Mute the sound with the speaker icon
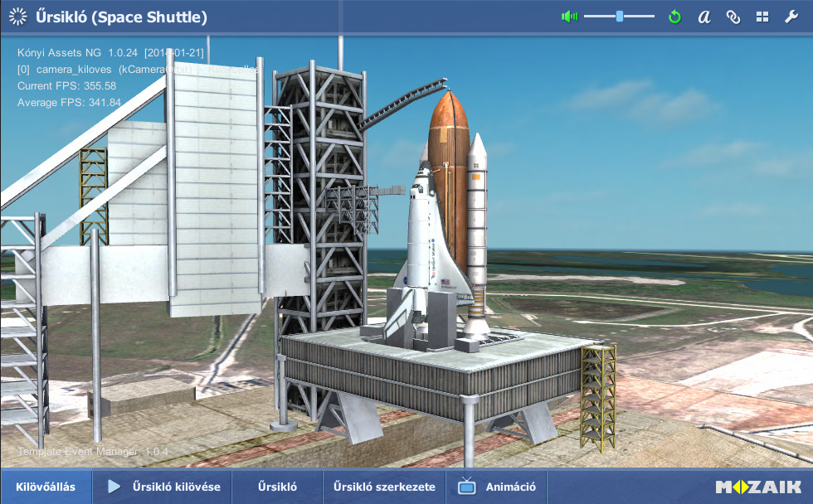The height and width of the screenshot is (504, 813). (x=569, y=17)
